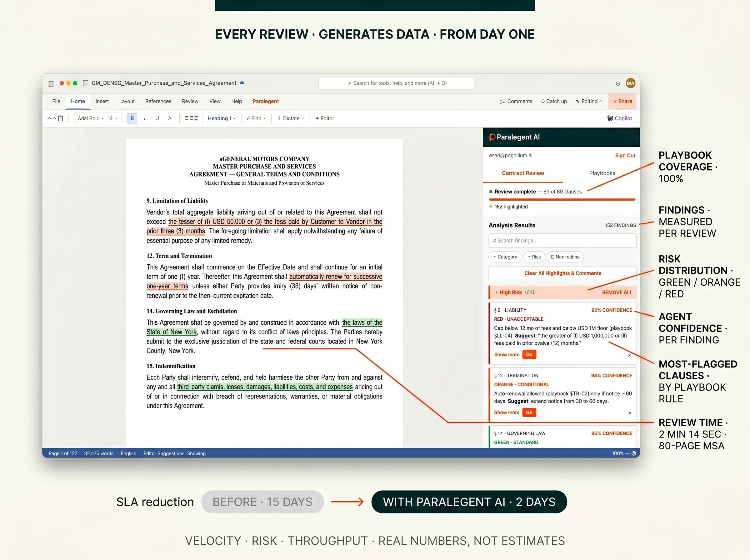This screenshot has width=750, height=560.
Task: Click the Paralegent AI logo icon
Action: [492, 137]
